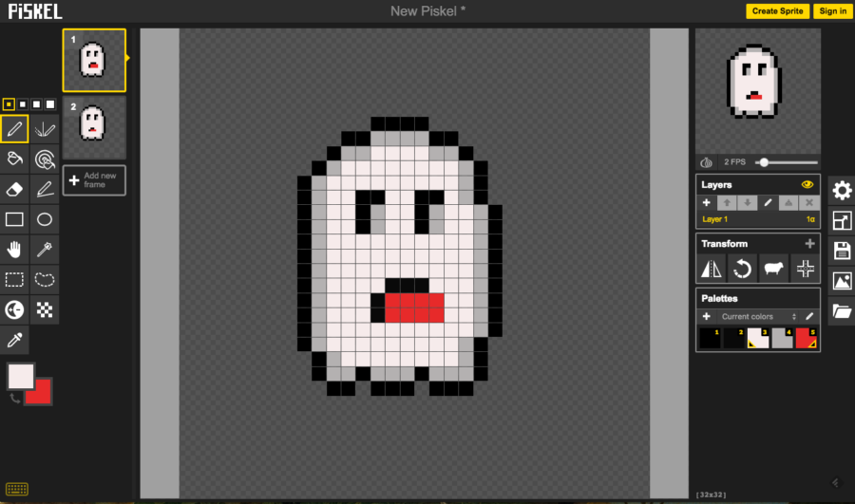
Task: Select the Eraser tool
Action: point(14,189)
